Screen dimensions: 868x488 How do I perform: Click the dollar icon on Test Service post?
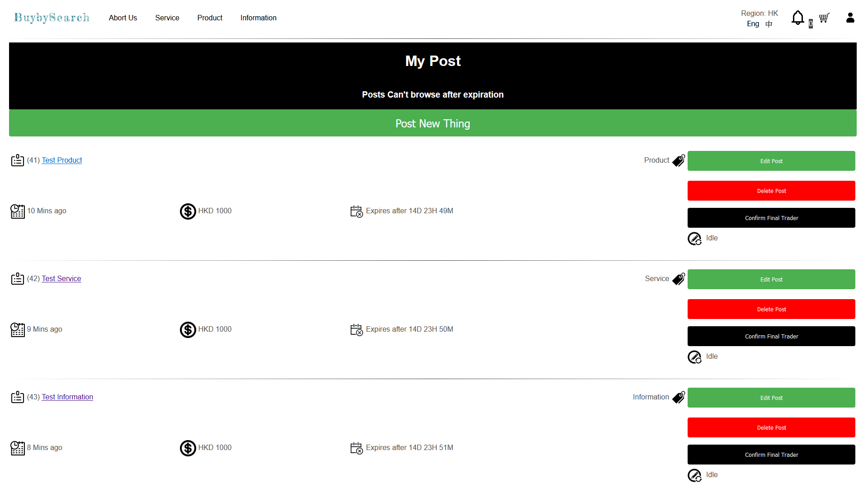pyautogui.click(x=188, y=330)
